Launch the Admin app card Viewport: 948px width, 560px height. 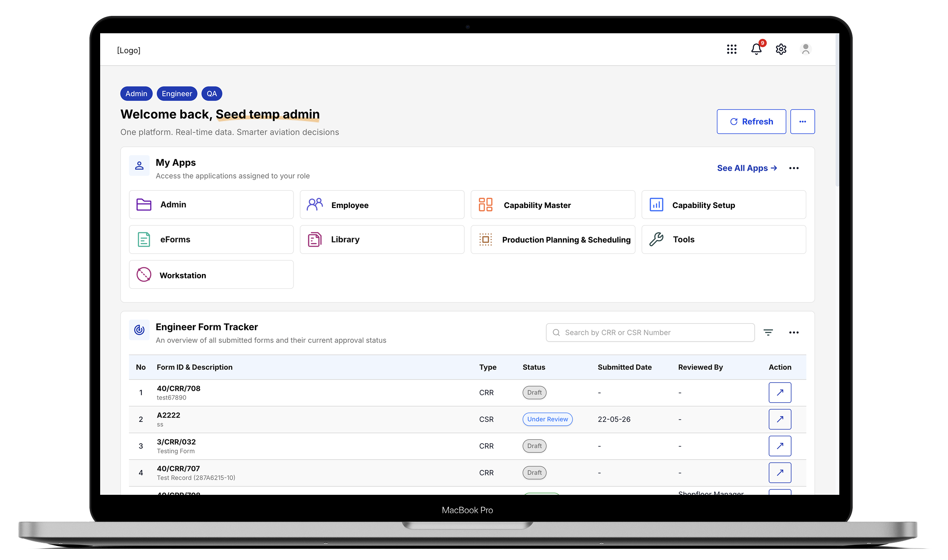(x=211, y=205)
